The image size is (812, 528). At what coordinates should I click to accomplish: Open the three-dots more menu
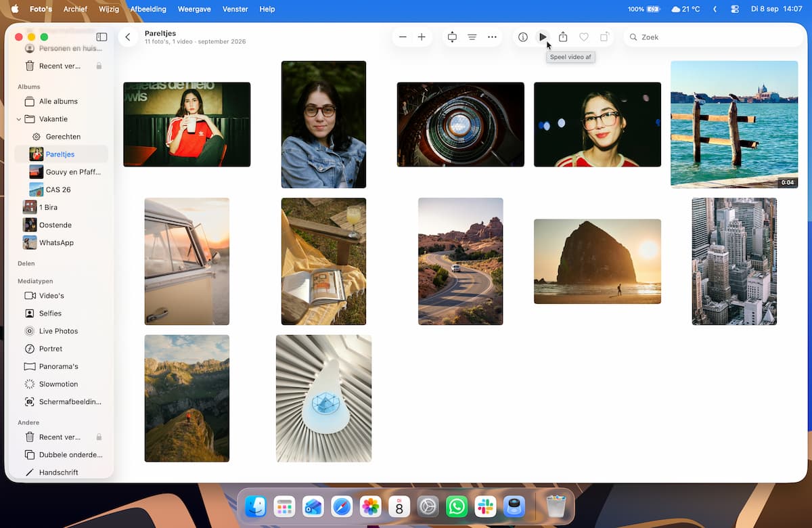492,37
